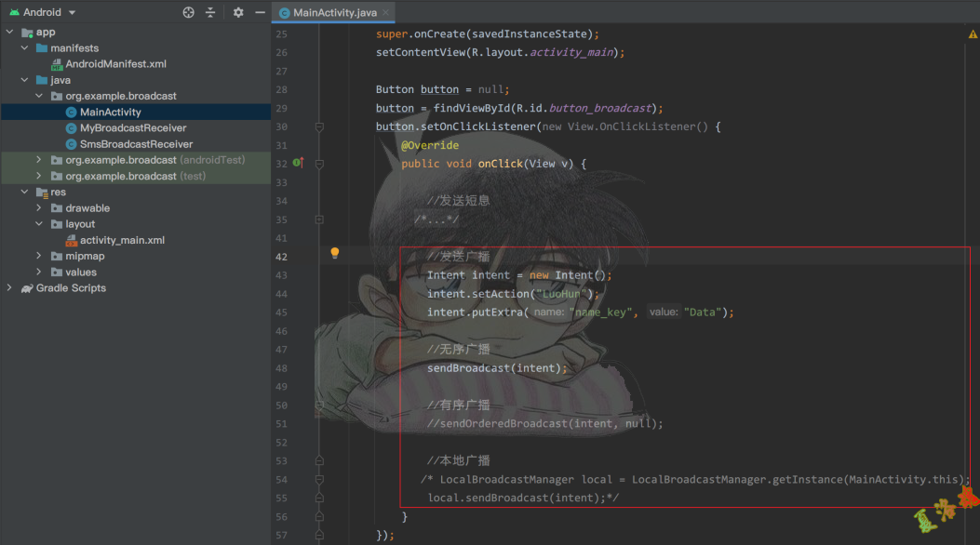The height and width of the screenshot is (545, 980).
Task: Select SmsBroadcastReceiver class in tree
Action: [x=136, y=144]
